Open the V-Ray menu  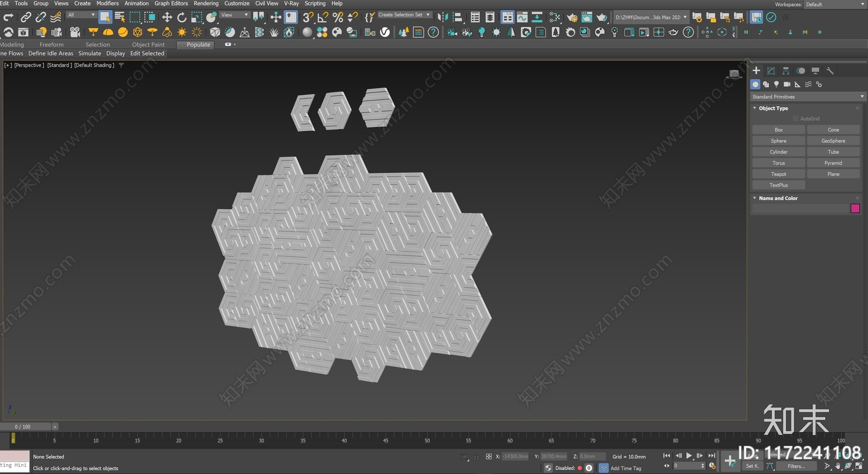tap(291, 3)
